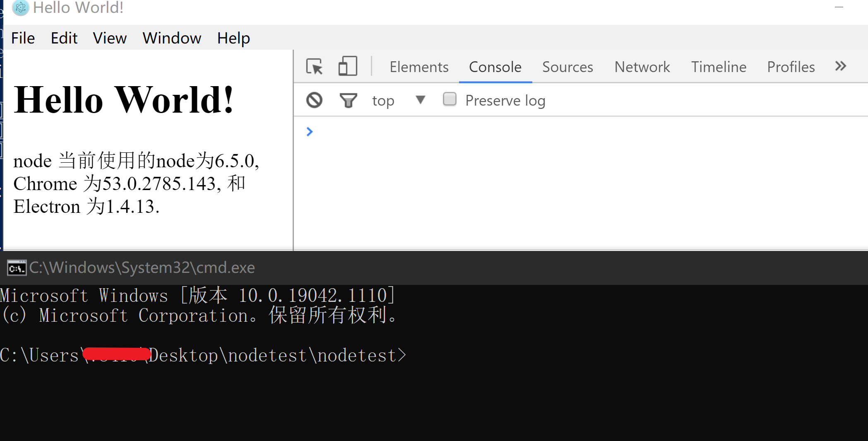The image size is (868, 441).
Task: Enable the Preserve log checkbox
Action: 450,100
